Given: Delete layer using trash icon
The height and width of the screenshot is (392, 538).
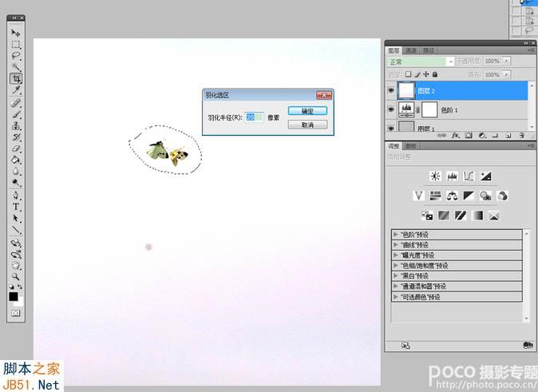Looking at the screenshot, I should 521,136.
